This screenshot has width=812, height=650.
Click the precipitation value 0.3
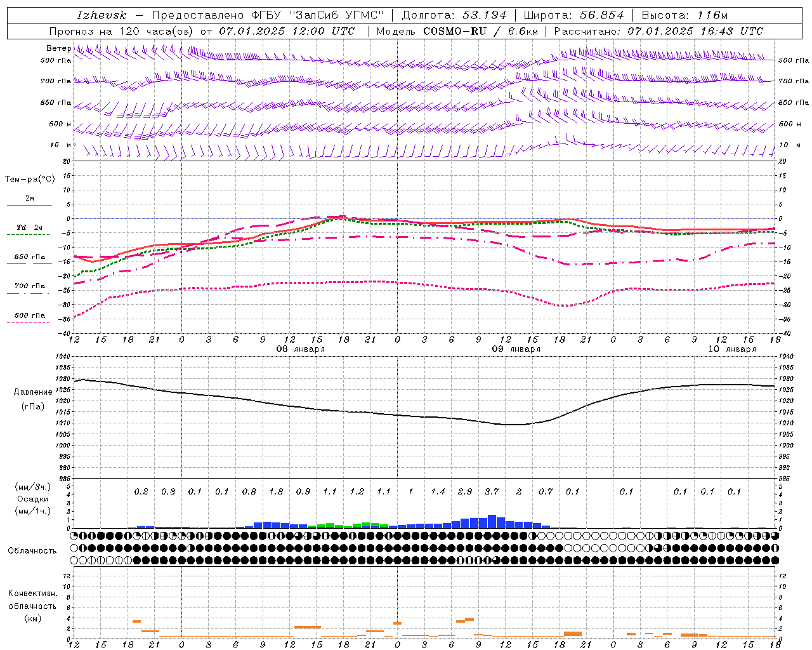pos(168,491)
